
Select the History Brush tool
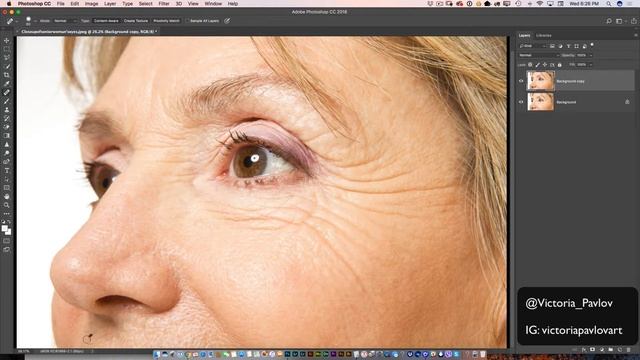[7, 118]
